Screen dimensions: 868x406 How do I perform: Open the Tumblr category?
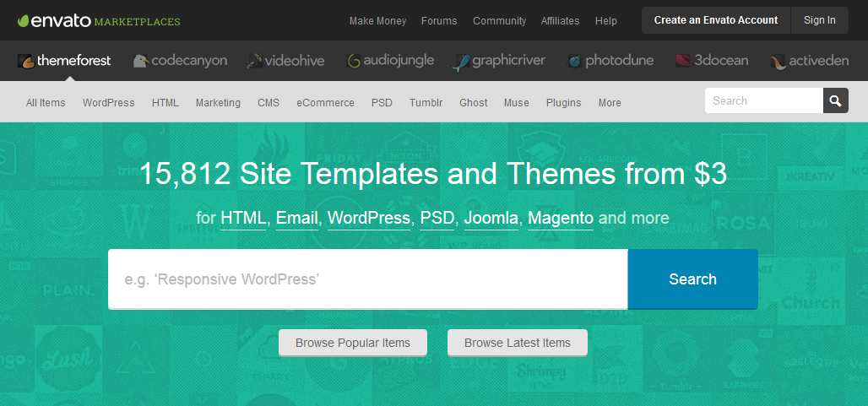coord(426,103)
